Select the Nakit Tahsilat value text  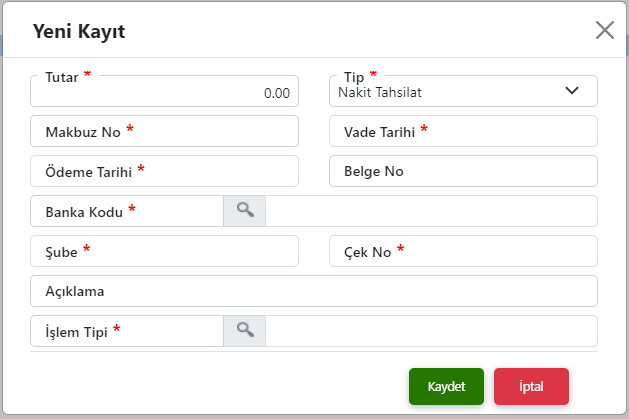379,93
